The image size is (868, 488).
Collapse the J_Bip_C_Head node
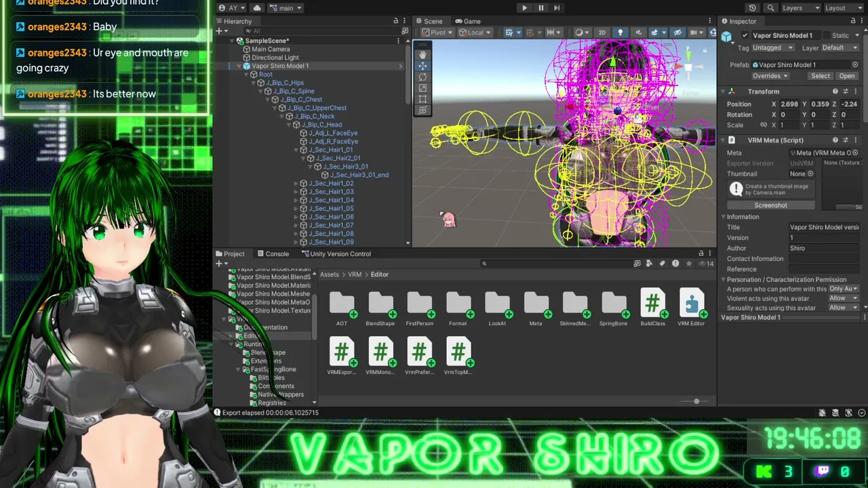tap(290, 125)
